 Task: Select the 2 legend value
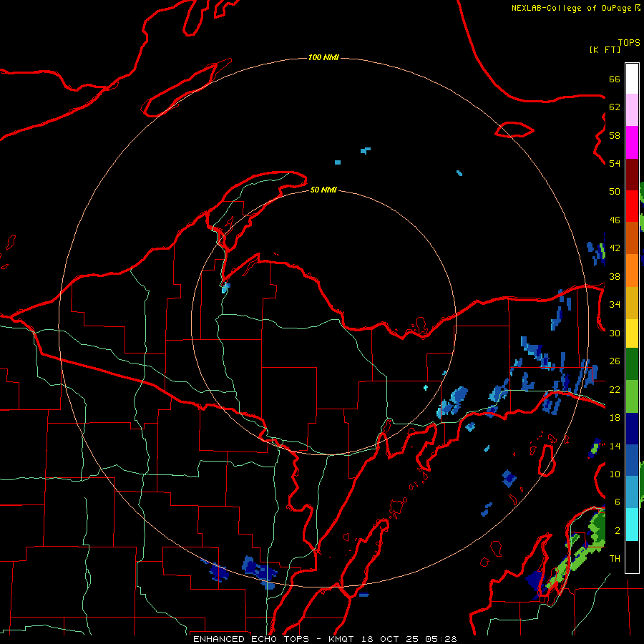click(x=617, y=531)
